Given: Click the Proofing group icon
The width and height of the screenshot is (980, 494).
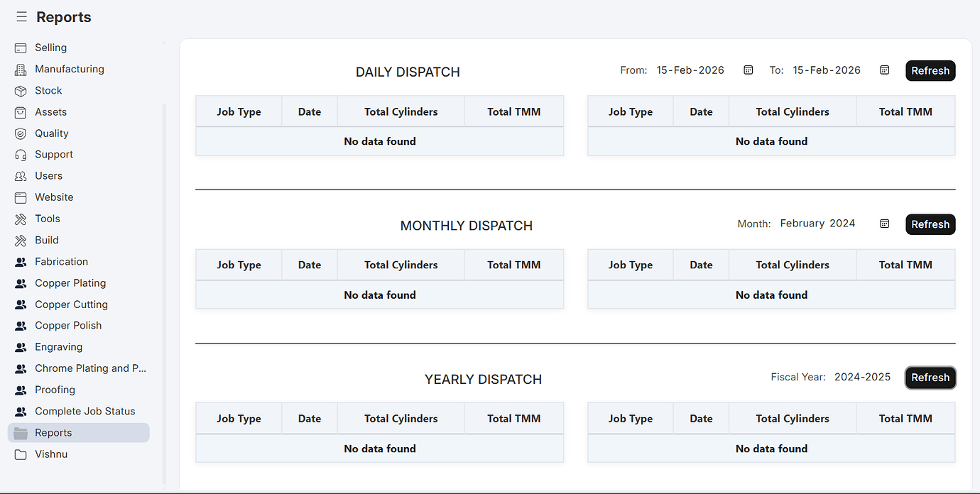Looking at the screenshot, I should click(21, 390).
